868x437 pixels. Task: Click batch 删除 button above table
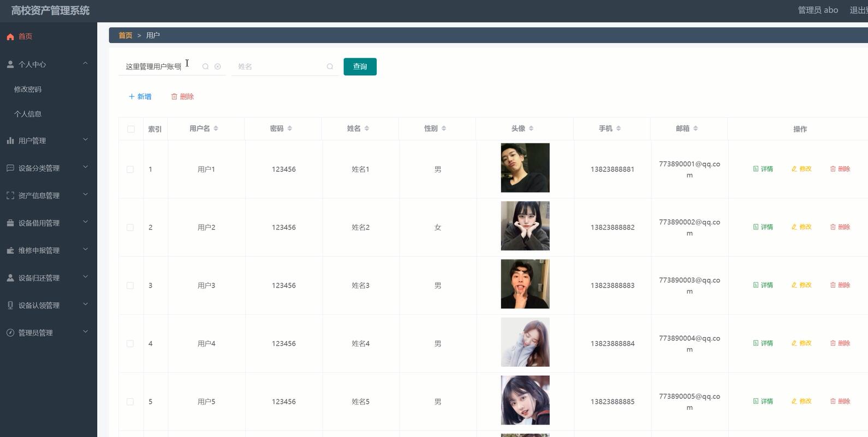pyautogui.click(x=183, y=97)
